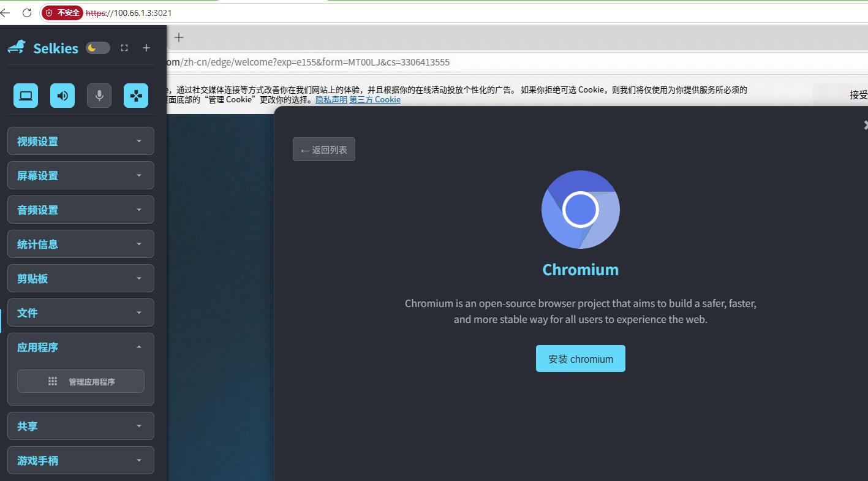Expand the 视频设置 section
Image resolution: width=868 pixels, height=481 pixels.
[81, 141]
